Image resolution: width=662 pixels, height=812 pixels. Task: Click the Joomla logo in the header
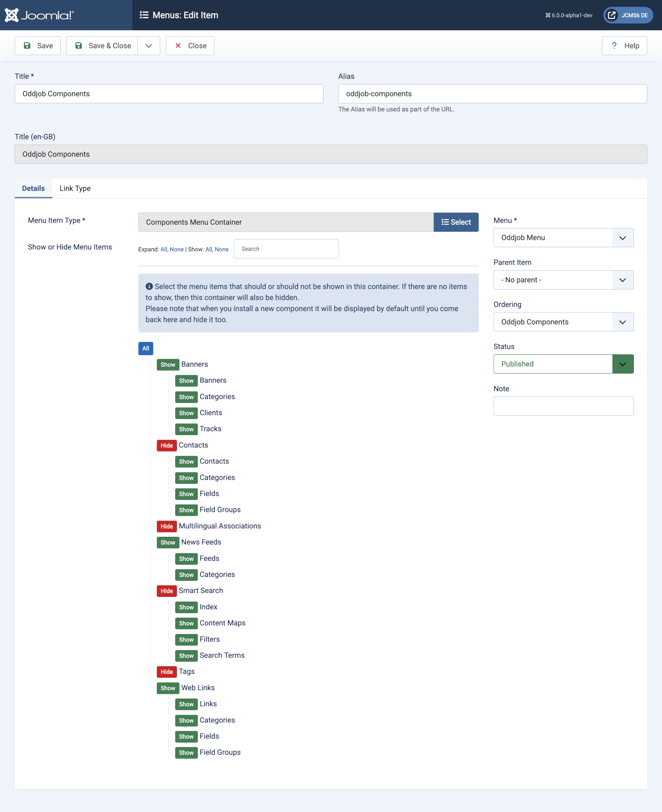39,15
